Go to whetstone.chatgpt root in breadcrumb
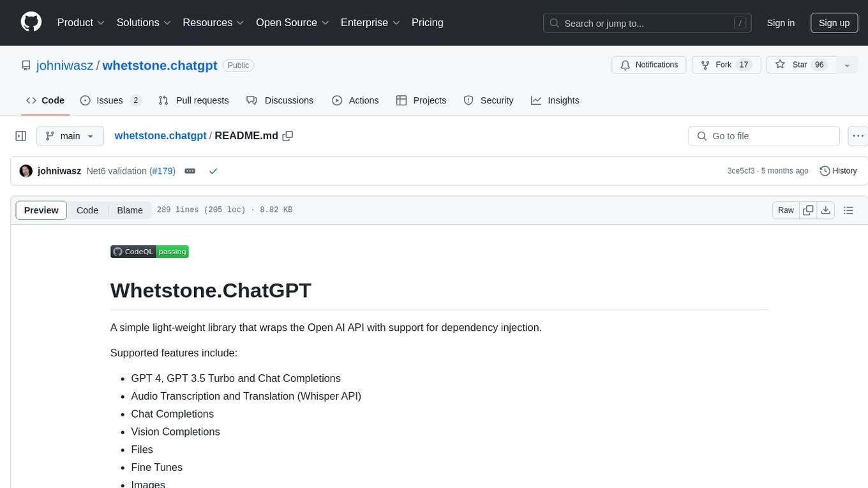 (160, 135)
